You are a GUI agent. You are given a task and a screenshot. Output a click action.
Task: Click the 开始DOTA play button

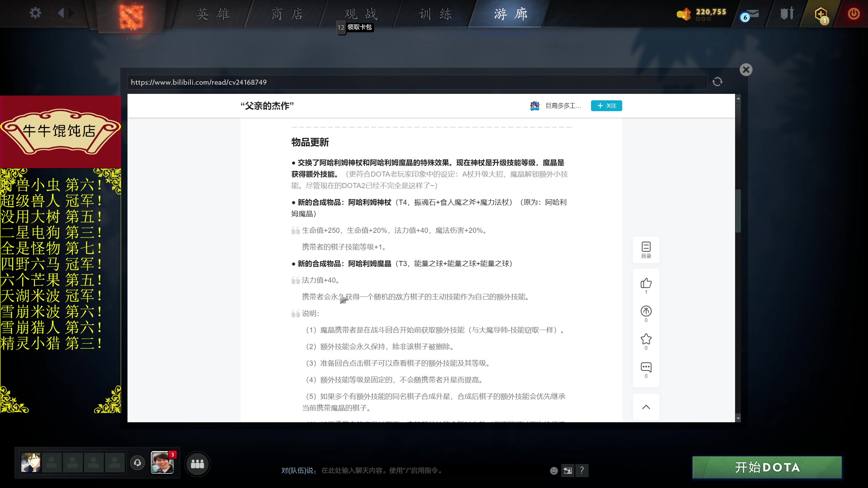tap(767, 467)
